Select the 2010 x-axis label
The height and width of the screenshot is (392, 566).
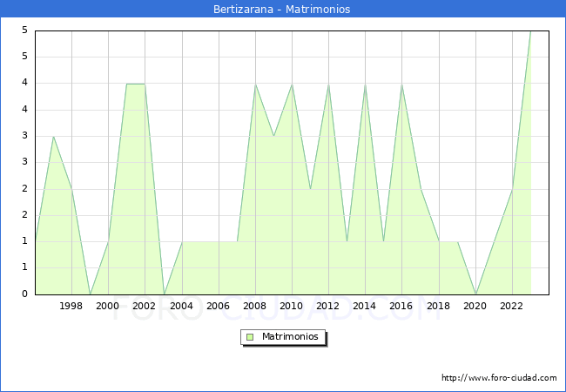click(x=292, y=306)
